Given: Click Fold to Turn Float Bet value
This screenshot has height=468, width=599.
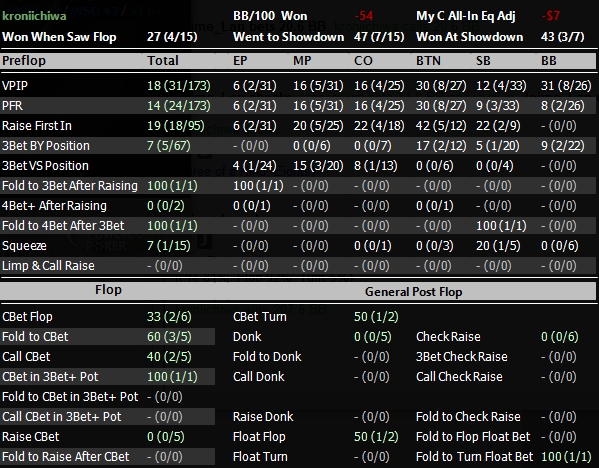Looking at the screenshot, I should 566,457.
